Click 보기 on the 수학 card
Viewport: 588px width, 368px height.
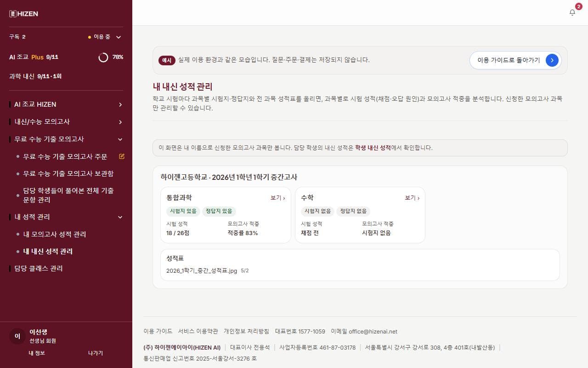click(412, 198)
